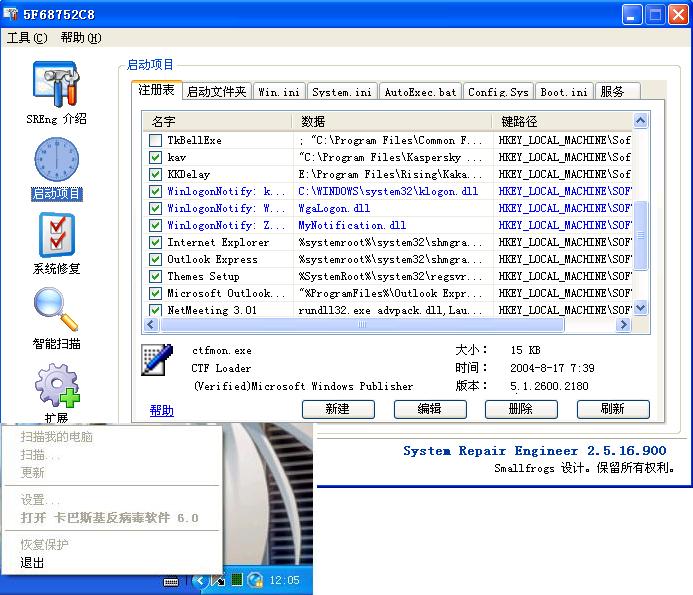This screenshot has height=595, width=693.
Task: Open the 帮助 link below the list
Action: tap(161, 410)
